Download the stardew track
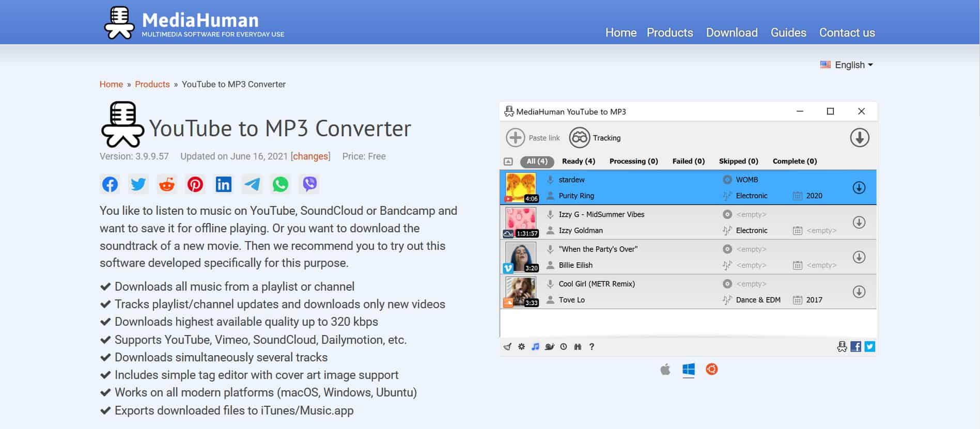The image size is (980, 429). pyautogui.click(x=859, y=187)
